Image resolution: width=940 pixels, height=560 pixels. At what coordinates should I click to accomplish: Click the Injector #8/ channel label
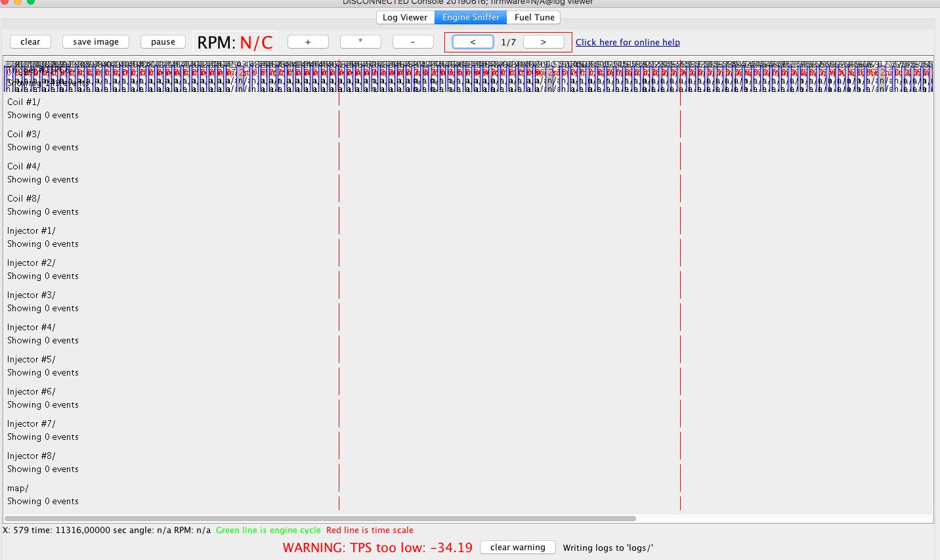point(32,456)
